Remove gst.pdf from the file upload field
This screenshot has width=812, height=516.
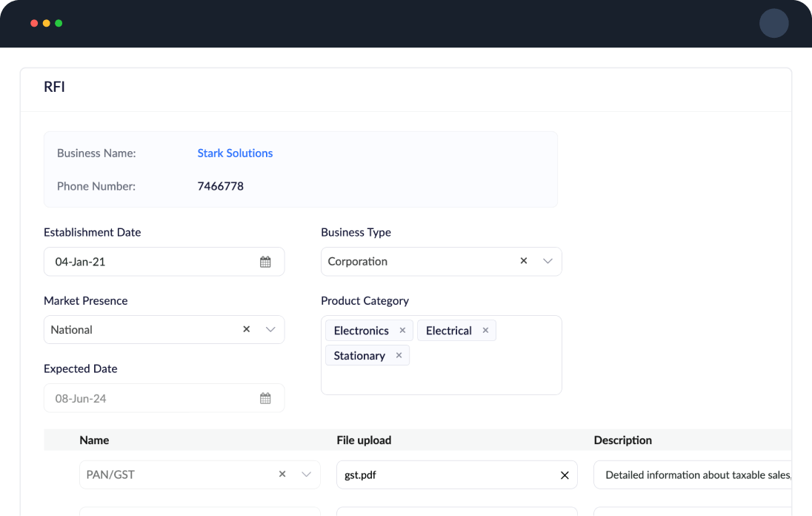564,474
